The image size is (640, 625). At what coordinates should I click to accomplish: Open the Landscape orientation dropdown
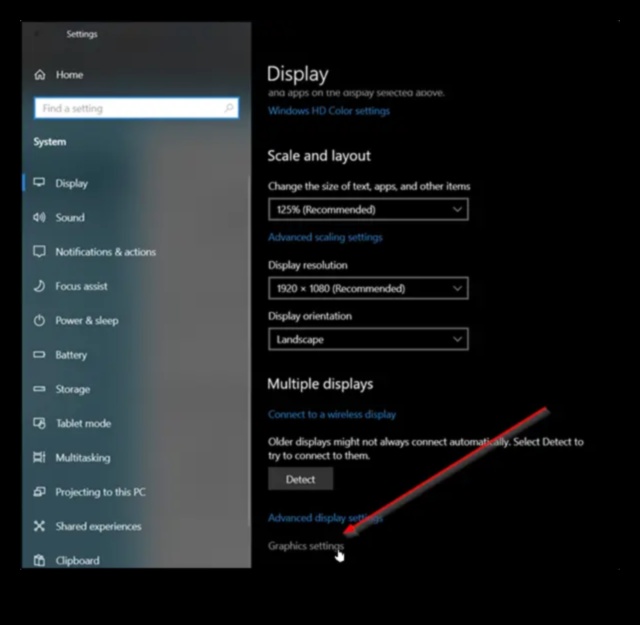(x=367, y=339)
